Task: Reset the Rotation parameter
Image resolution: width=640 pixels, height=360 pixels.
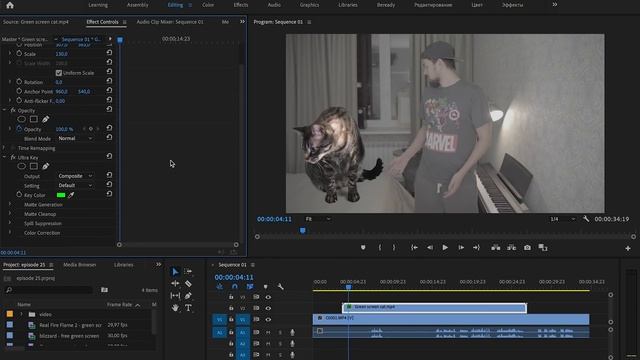Action: coord(109,81)
